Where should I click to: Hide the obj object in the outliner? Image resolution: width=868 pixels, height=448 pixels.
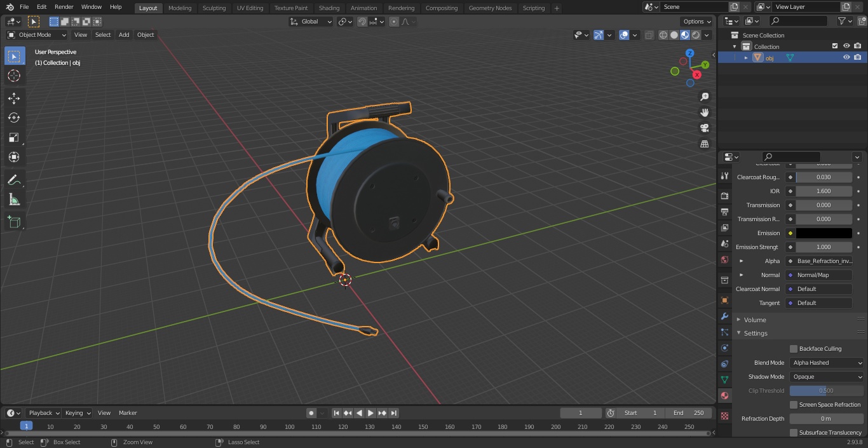point(846,57)
